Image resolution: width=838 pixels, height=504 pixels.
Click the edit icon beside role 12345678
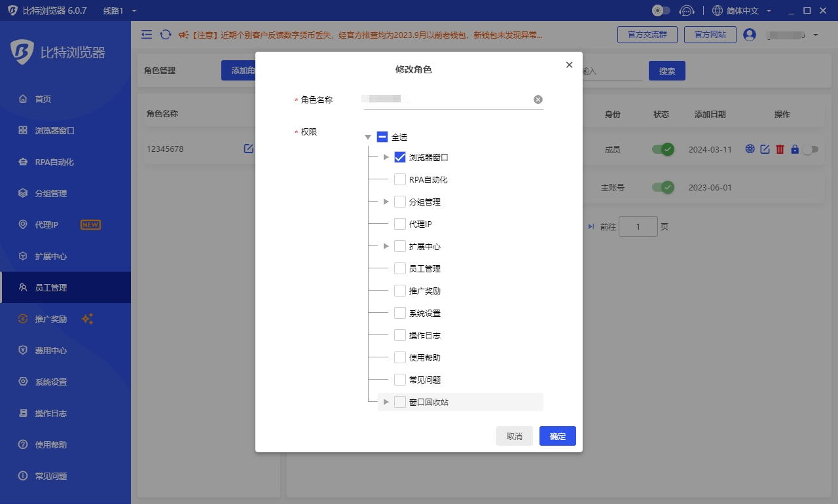click(x=249, y=149)
